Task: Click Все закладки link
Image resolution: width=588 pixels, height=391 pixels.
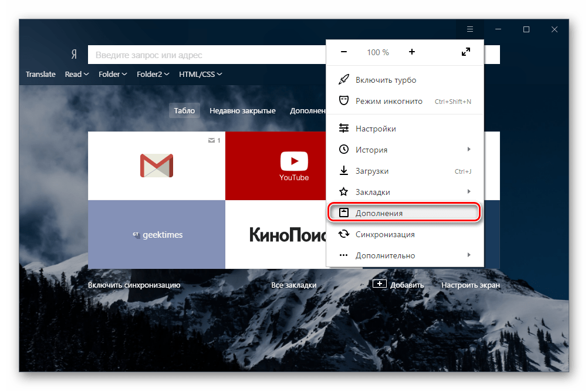Action: (x=293, y=285)
